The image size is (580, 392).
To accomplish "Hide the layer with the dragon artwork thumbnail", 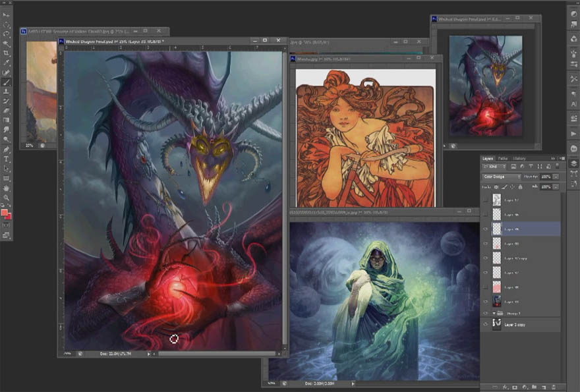I will 486,301.
